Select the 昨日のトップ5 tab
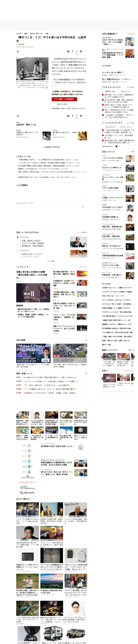Viewport: 138px width, 644px height. pos(126,91)
